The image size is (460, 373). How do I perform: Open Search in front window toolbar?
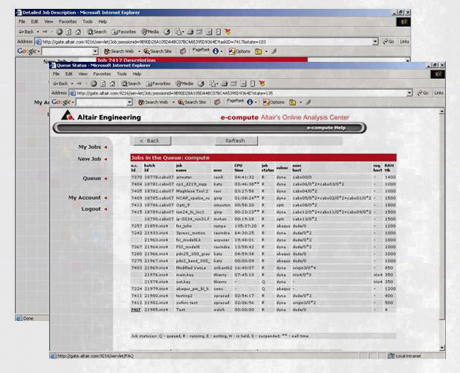click(x=131, y=84)
